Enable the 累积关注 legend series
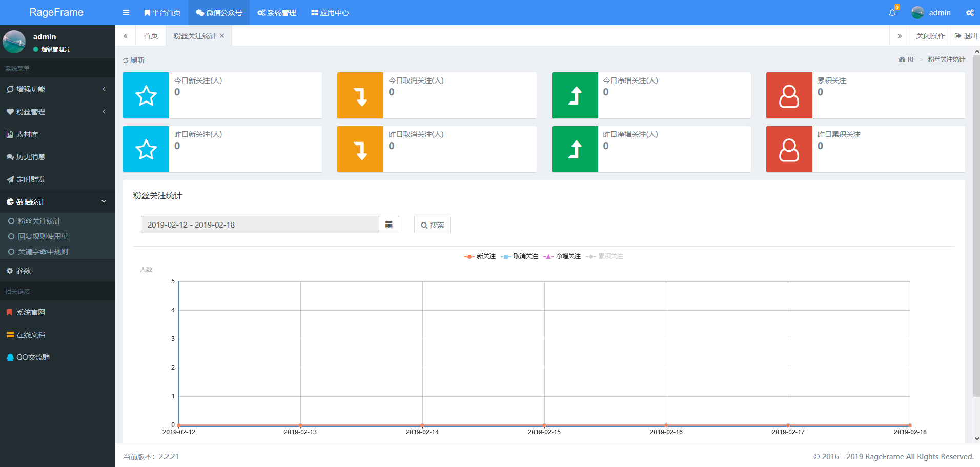Viewport: 980px width, 467px height. 605,256
